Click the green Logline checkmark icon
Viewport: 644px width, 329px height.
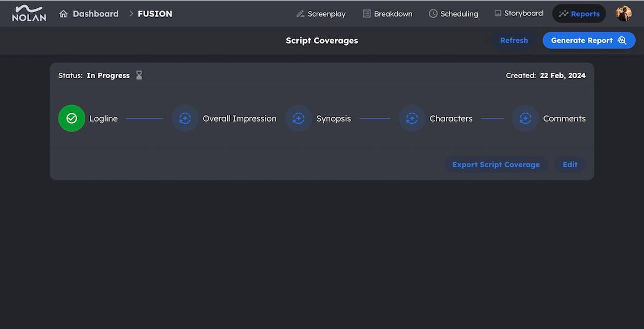pyautogui.click(x=72, y=118)
